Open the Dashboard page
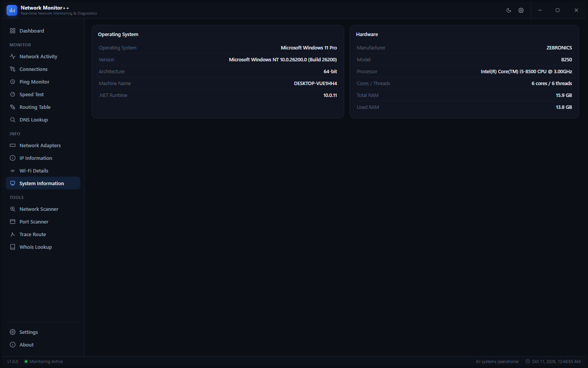 coord(43,31)
